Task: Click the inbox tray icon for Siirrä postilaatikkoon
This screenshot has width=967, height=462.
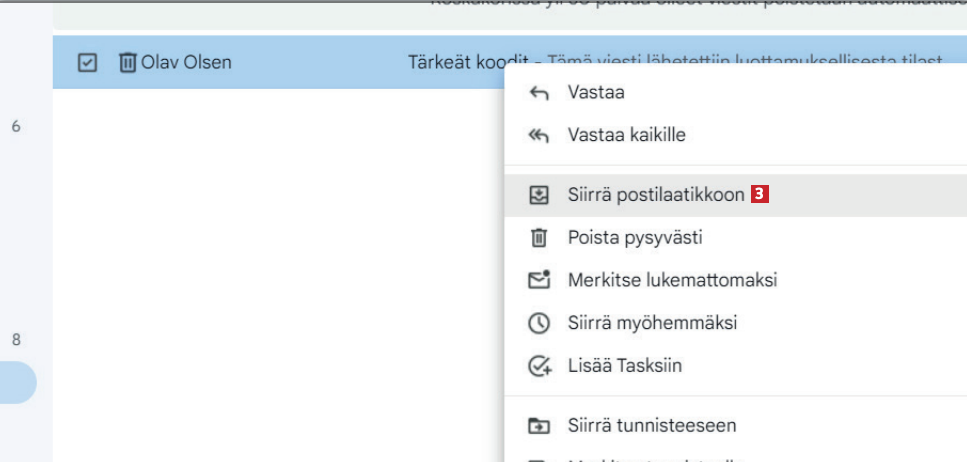Action: (x=539, y=196)
